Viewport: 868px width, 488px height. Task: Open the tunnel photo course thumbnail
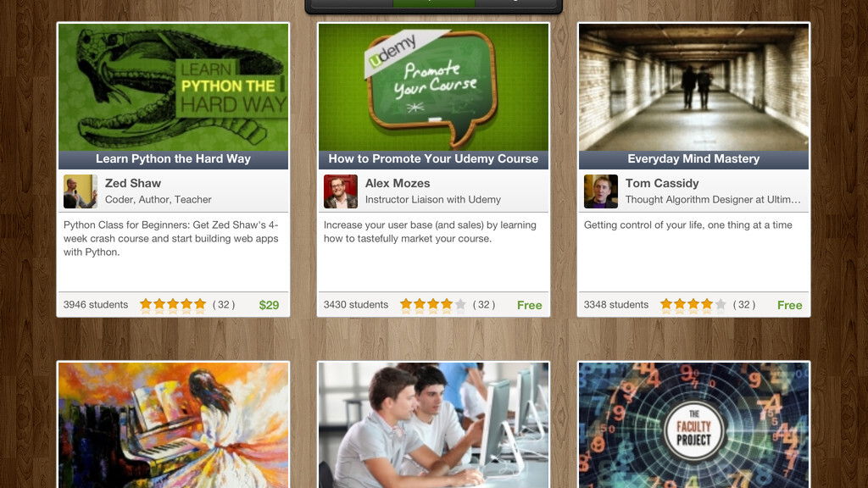coord(693,87)
